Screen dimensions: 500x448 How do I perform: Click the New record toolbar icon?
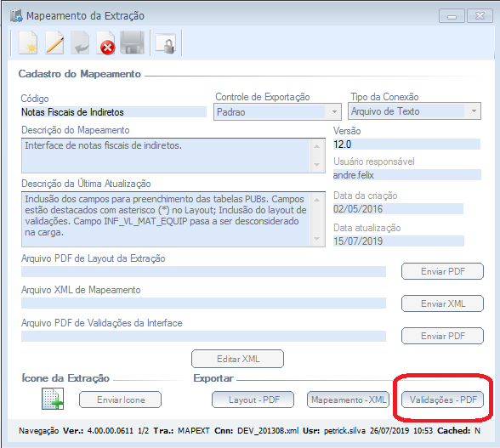(28, 43)
